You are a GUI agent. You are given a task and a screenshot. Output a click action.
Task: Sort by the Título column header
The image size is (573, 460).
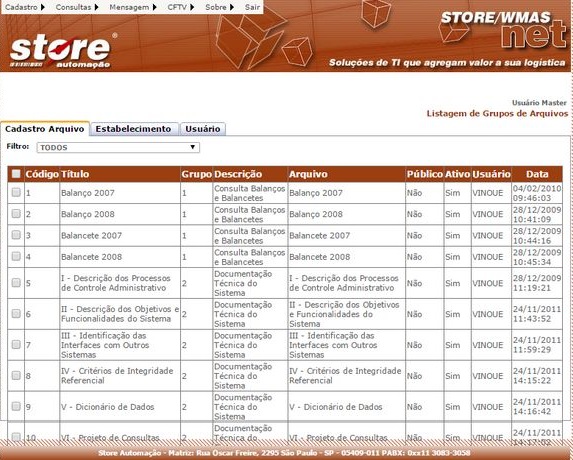[x=75, y=174]
